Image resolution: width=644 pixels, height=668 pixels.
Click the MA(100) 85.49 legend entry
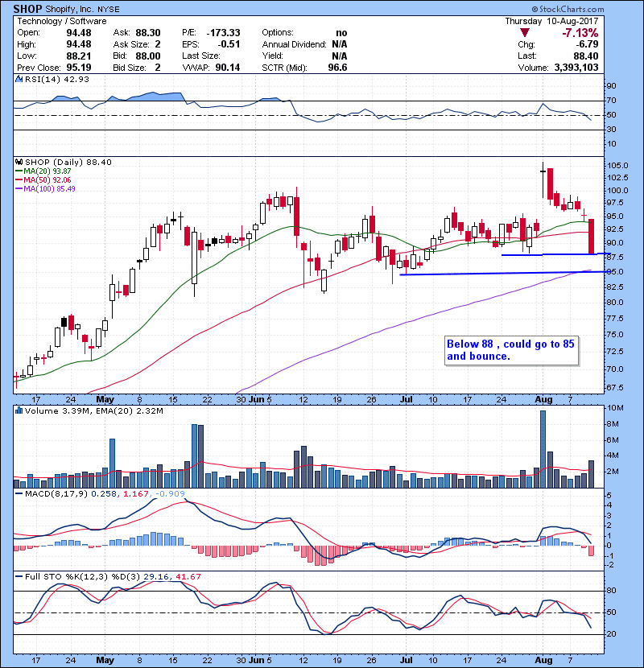[x=45, y=188]
